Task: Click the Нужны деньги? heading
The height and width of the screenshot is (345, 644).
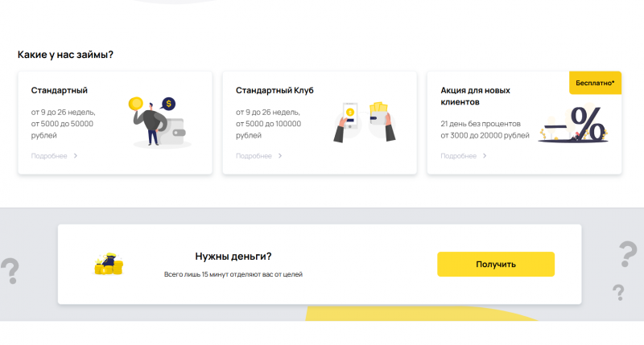Action: (233, 257)
